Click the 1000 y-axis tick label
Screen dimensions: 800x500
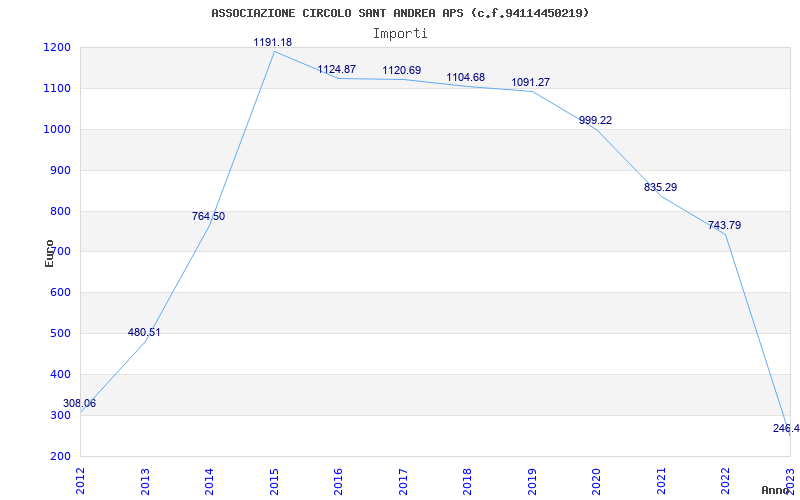(x=57, y=130)
